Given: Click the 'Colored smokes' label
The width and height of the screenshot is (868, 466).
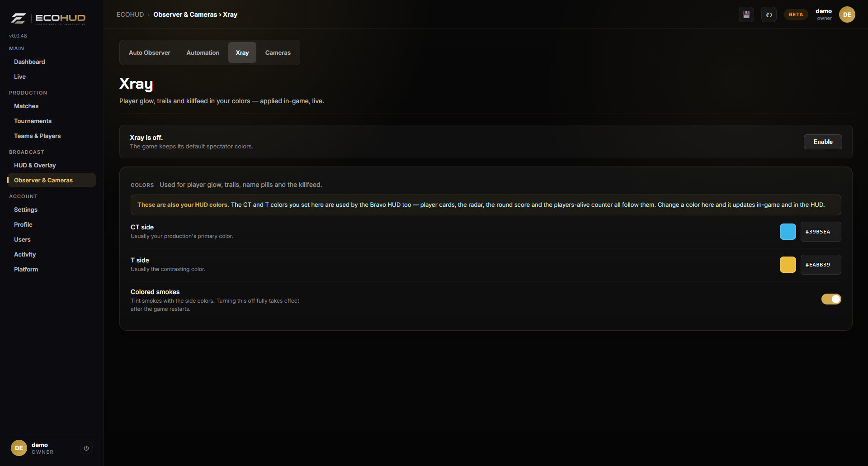Looking at the screenshot, I should coord(155,292).
